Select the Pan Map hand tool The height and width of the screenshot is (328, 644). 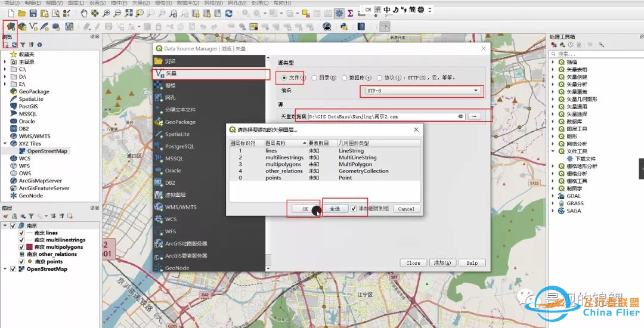84,14
